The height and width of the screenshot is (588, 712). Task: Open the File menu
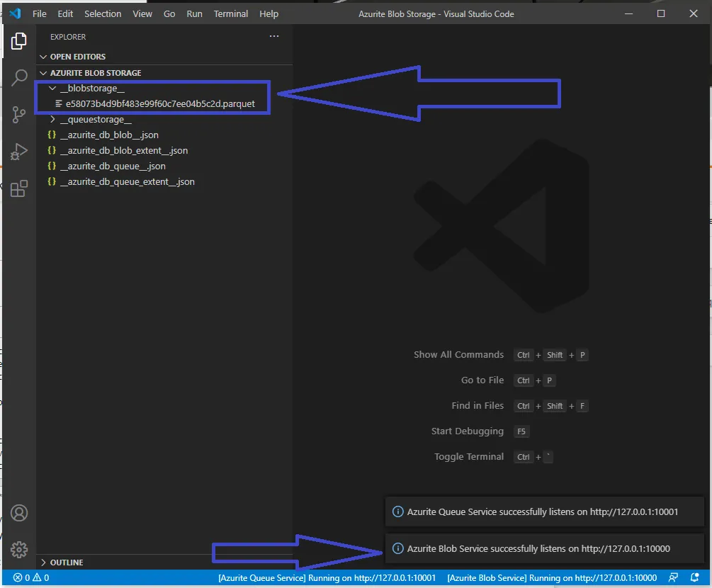pyautogui.click(x=40, y=14)
